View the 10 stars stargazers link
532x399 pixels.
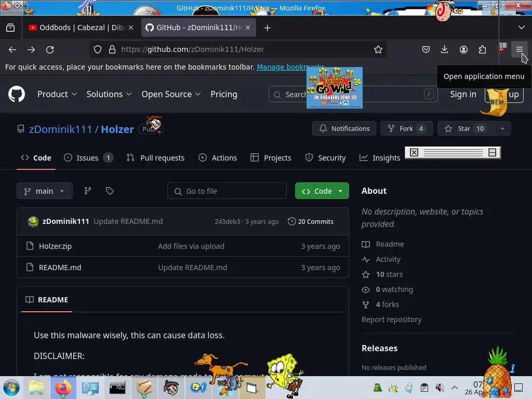tap(382, 274)
